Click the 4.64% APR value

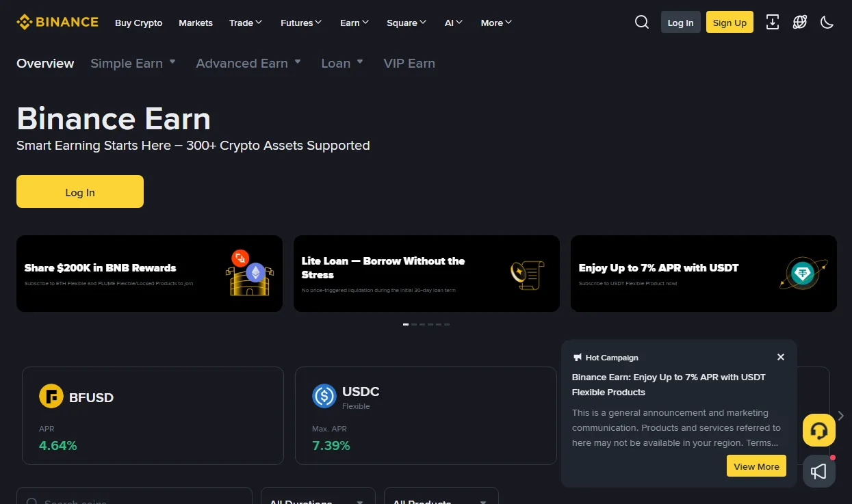point(58,446)
